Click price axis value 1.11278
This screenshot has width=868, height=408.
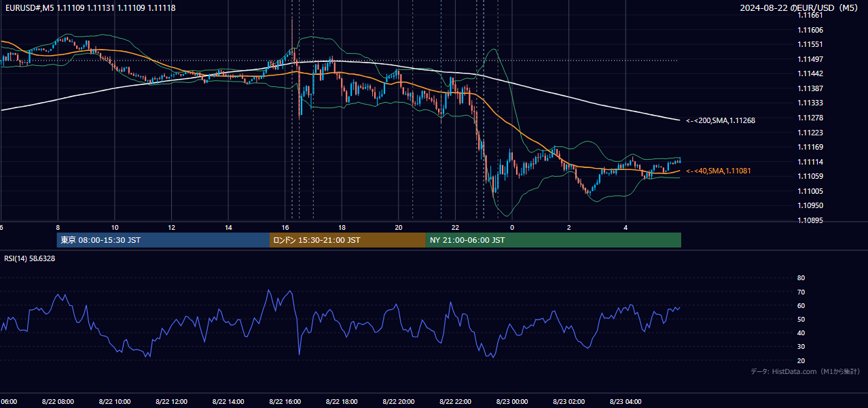(x=810, y=118)
